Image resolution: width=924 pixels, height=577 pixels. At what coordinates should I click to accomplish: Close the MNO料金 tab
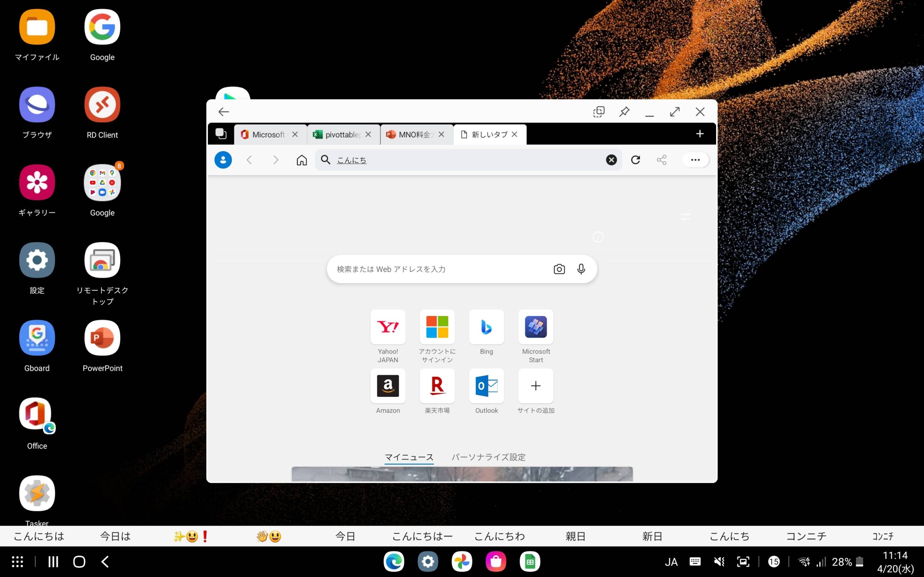[x=441, y=134]
